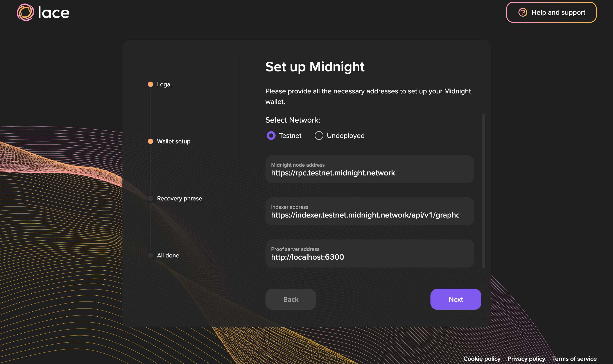This screenshot has height=364, width=613.
Task: Click the Legal step indicator dot
Action: (x=151, y=84)
